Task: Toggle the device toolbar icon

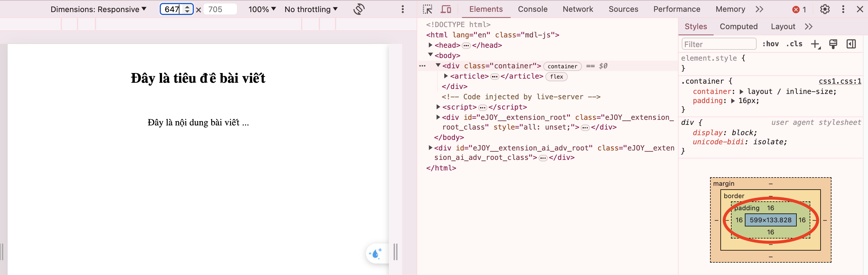Action: coord(446,9)
